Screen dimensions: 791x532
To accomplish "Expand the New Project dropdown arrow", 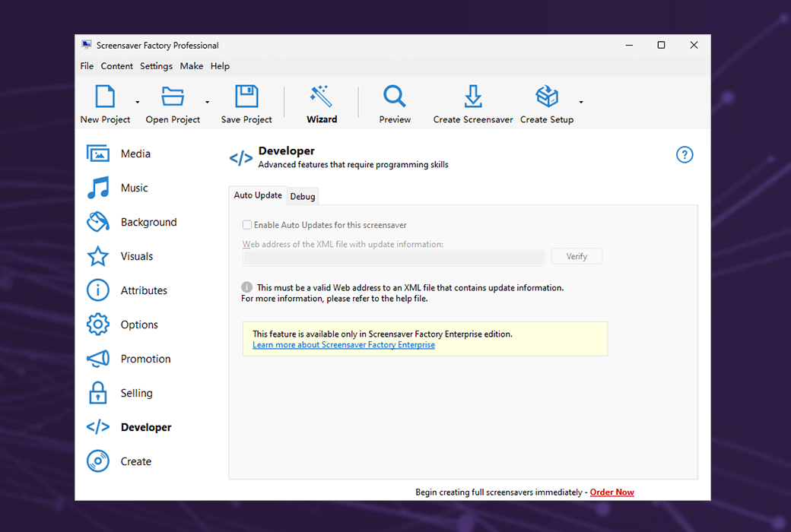I will point(137,103).
